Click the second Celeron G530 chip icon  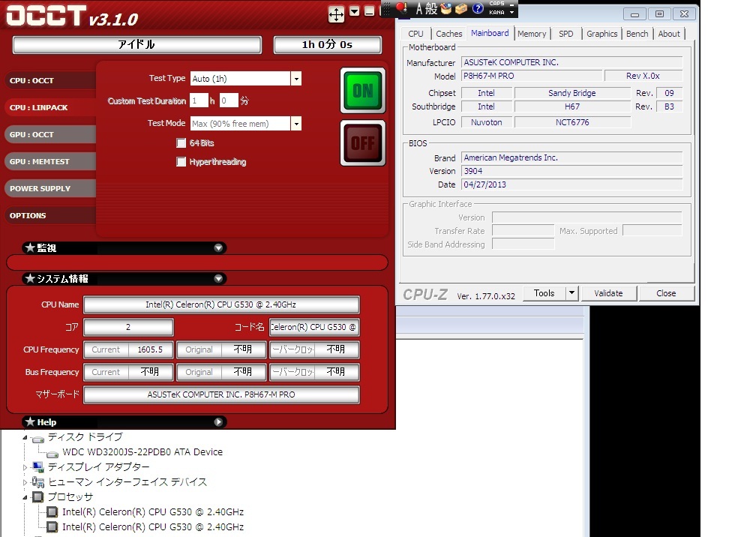click(x=52, y=527)
